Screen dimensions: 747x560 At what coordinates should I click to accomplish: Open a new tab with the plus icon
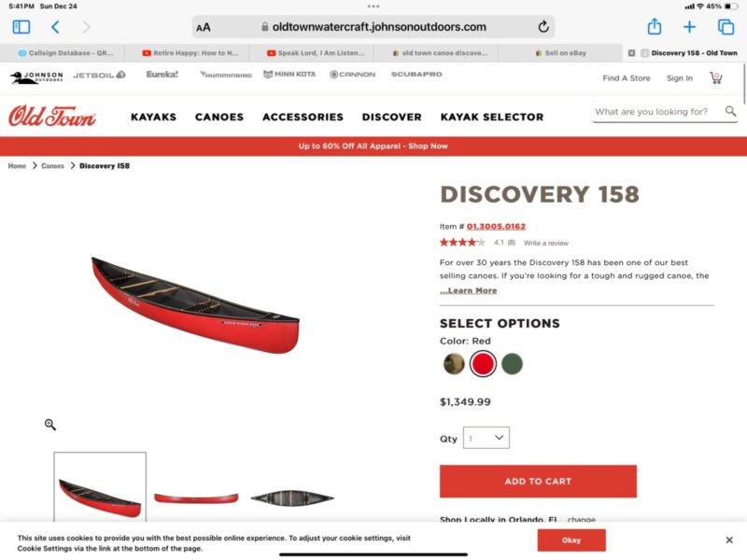click(x=689, y=27)
